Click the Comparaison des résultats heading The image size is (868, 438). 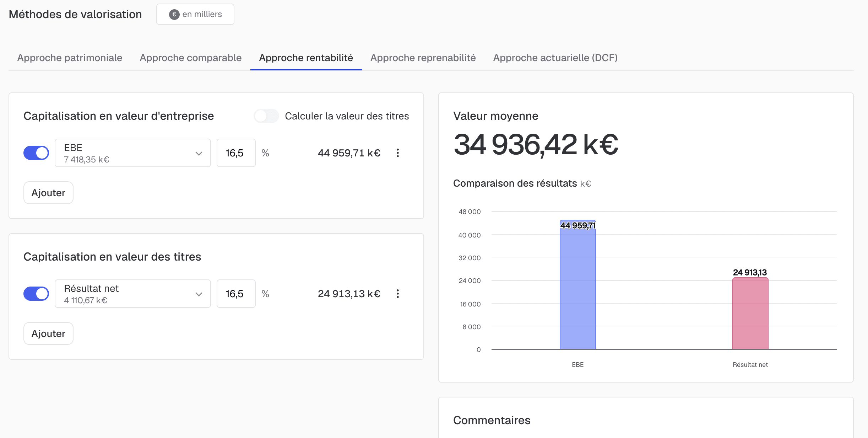pos(515,183)
